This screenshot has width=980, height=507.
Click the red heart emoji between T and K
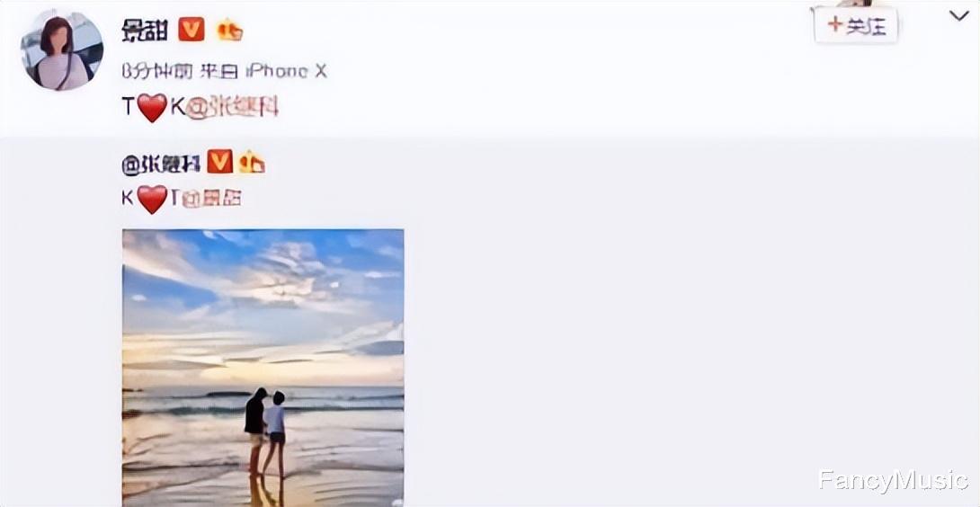(x=152, y=108)
